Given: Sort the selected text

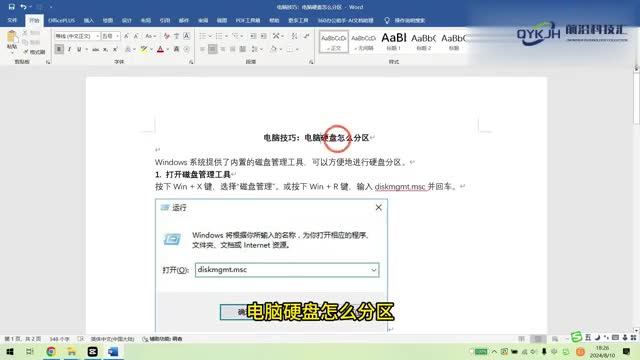Looking at the screenshot, I should [294, 36].
